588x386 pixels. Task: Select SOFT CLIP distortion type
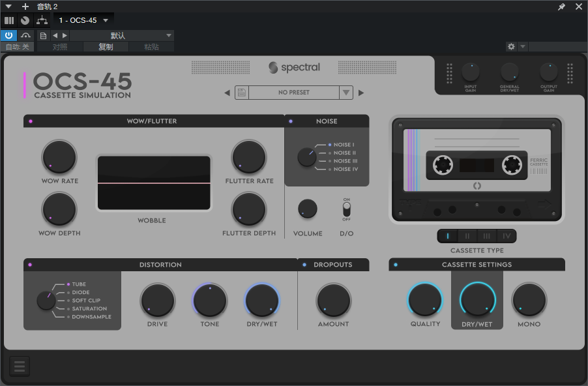(83, 301)
